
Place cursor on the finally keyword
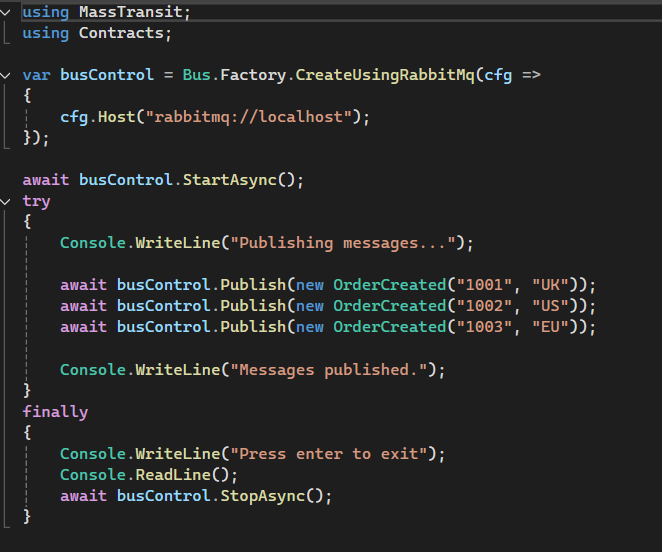(x=55, y=411)
